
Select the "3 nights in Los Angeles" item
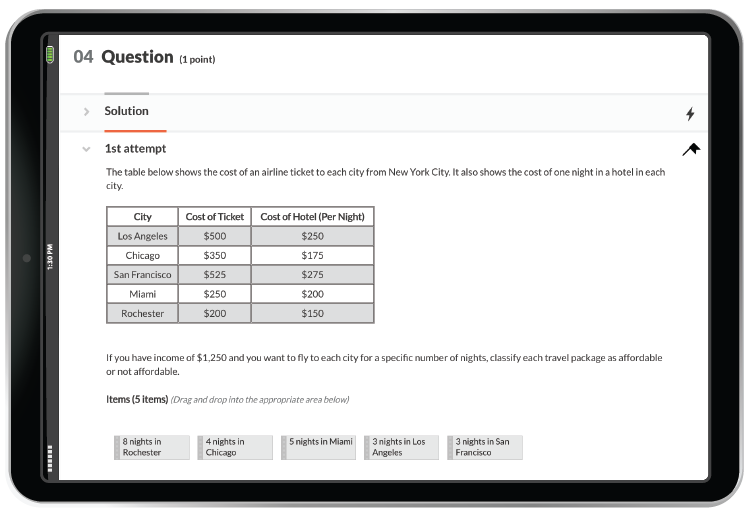click(x=402, y=447)
